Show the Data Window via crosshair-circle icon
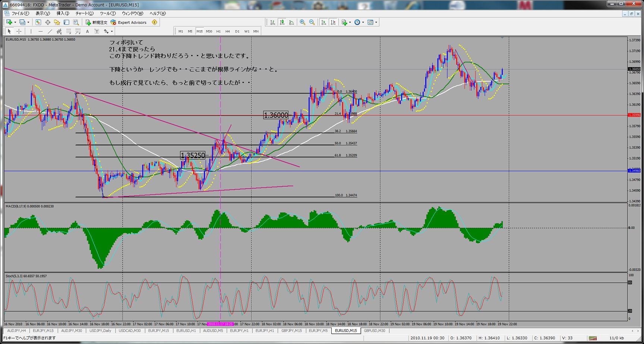644x344 pixels. tap(48, 22)
